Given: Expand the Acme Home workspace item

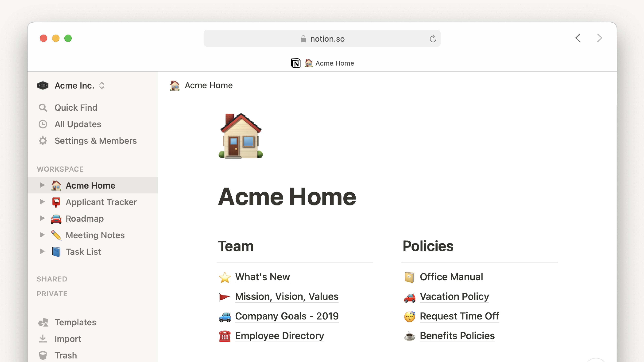Looking at the screenshot, I should pyautogui.click(x=42, y=185).
